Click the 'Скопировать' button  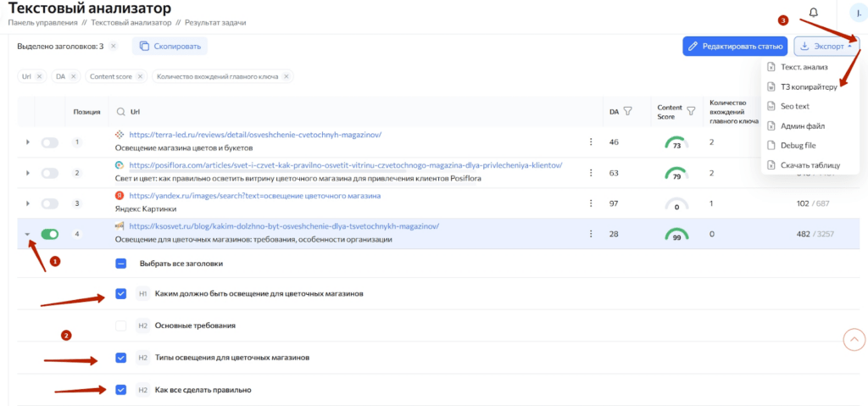click(170, 46)
